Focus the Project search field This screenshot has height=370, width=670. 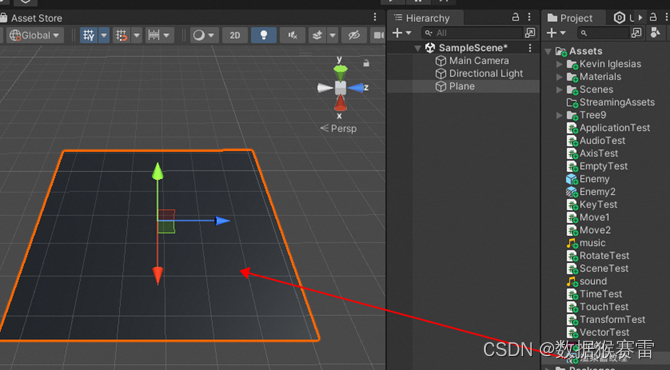pyautogui.click(x=603, y=33)
